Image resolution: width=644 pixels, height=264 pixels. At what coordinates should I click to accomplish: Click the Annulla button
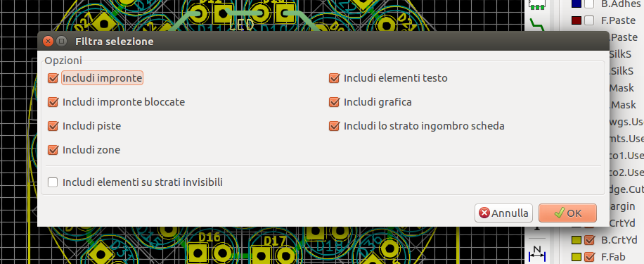pos(503,213)
